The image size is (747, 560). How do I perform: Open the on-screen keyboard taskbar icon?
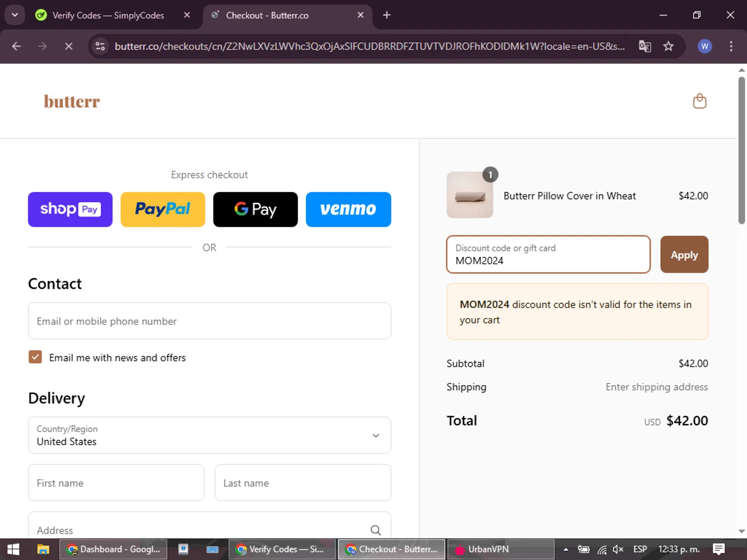point(213,550)
